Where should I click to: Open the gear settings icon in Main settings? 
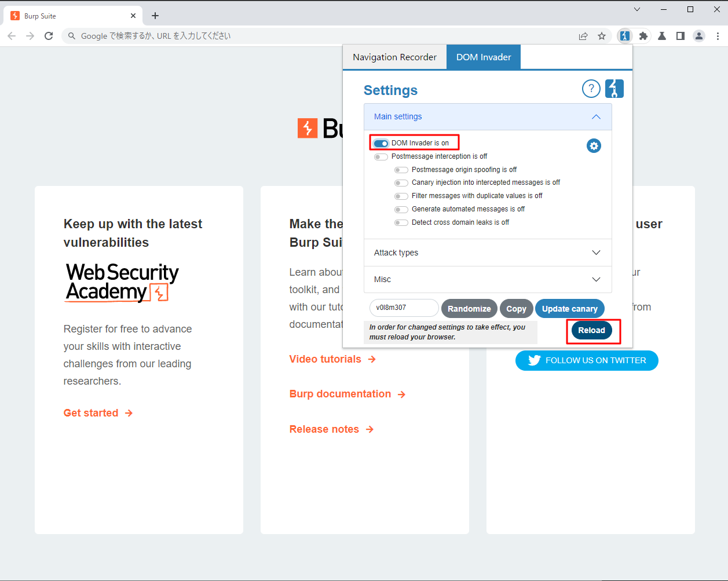(x=594, y=146)
